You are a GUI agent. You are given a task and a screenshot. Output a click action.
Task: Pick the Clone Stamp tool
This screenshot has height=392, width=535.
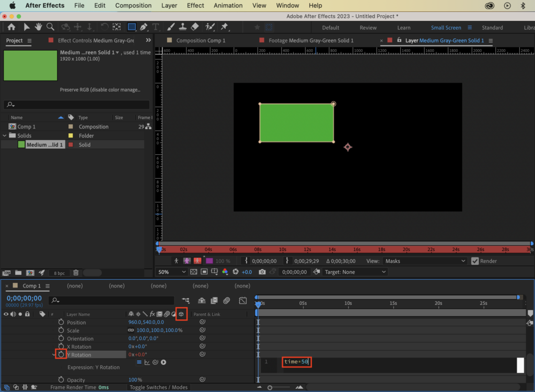pyautogui.click(x=183, y=27)
